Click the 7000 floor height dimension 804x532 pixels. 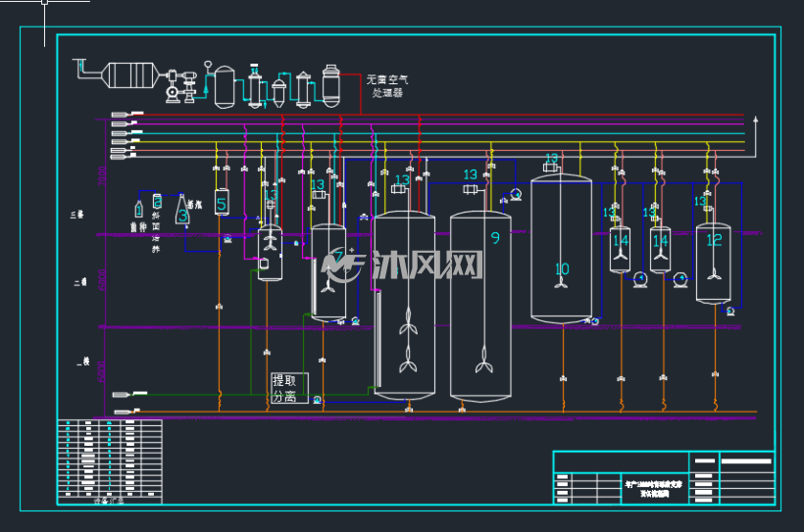[102, 175]
